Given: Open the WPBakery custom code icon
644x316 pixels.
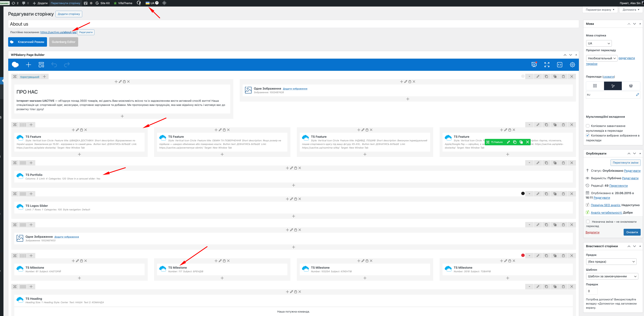Looking at the screenshot, I should (x=559, y=65).
